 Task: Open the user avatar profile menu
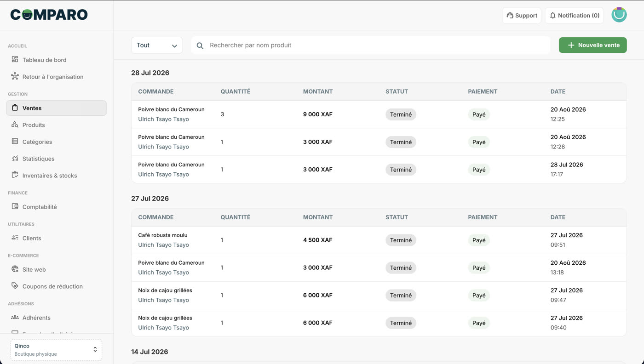pos(619,15)
